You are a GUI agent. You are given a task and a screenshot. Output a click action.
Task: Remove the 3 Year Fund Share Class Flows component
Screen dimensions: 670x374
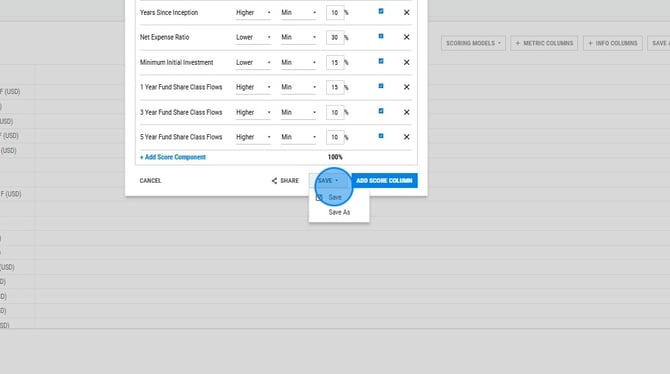click(x=406, y=112)
